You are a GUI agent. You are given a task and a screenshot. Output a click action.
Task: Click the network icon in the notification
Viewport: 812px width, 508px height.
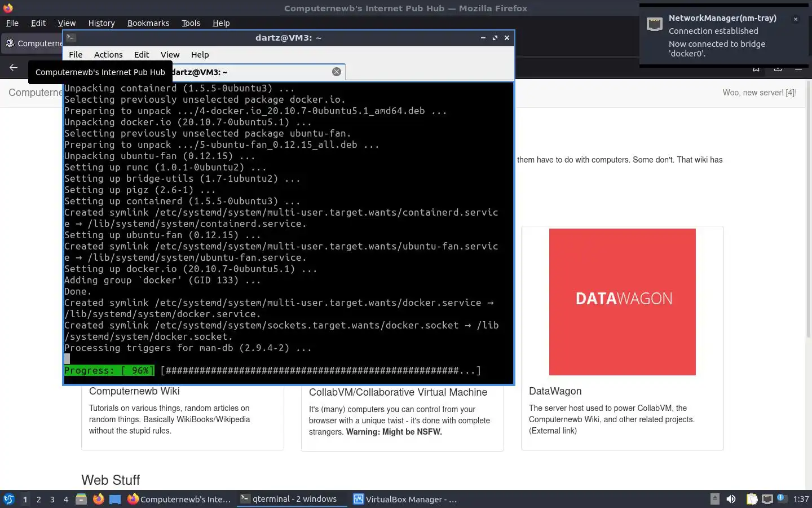(654, 24)
